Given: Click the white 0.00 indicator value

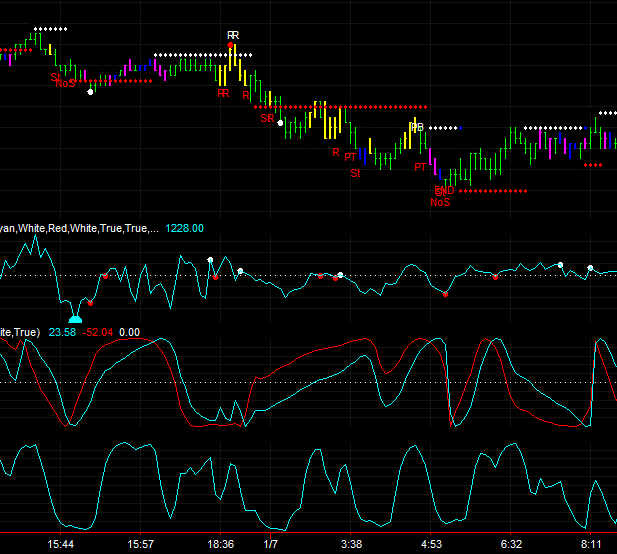Looking at the screenshot, I should tap(129, 332).
